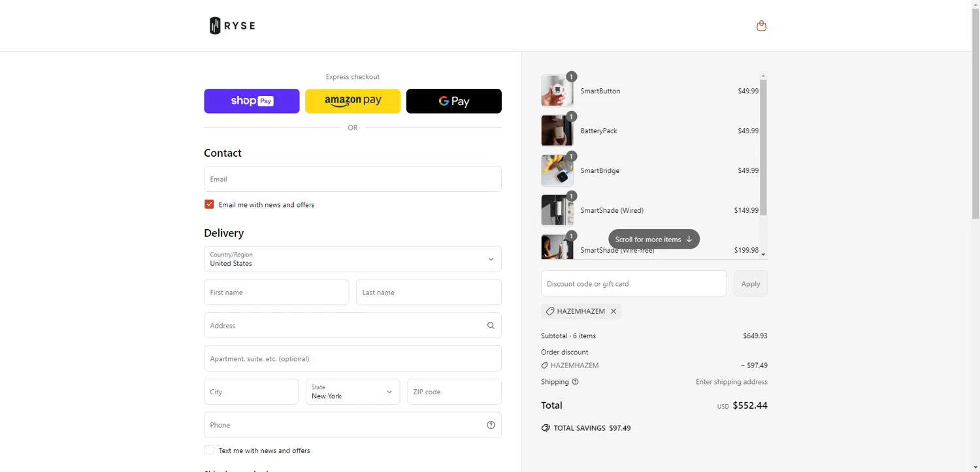Click the Discount code or gift card field
980x472 pixels.
[633, 283]
